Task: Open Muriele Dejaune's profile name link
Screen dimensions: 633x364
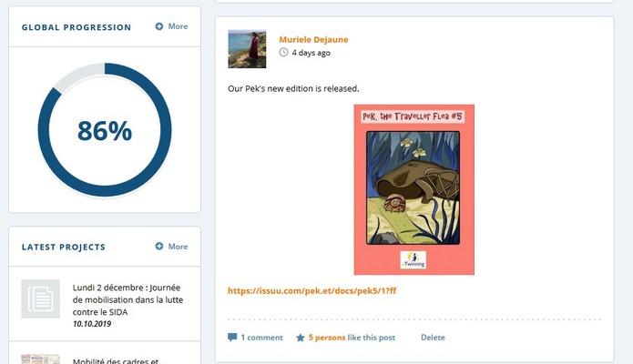Action: (313, 39)
